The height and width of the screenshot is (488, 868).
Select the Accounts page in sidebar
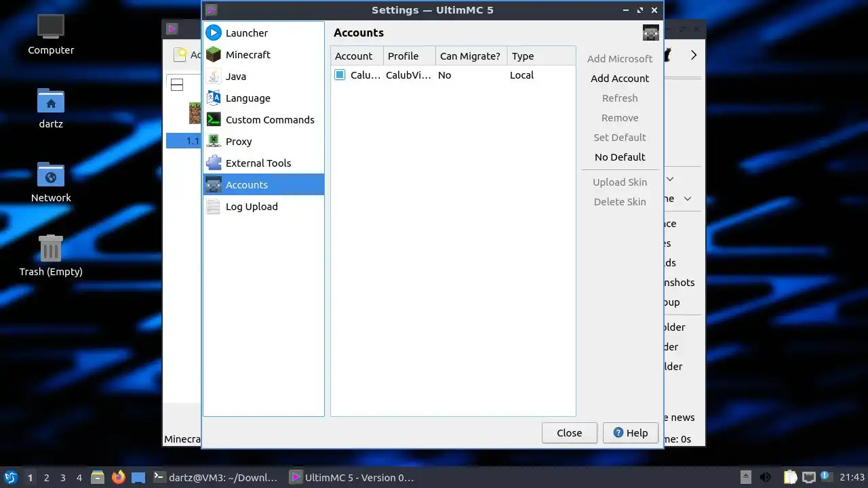tap(264, 184)
